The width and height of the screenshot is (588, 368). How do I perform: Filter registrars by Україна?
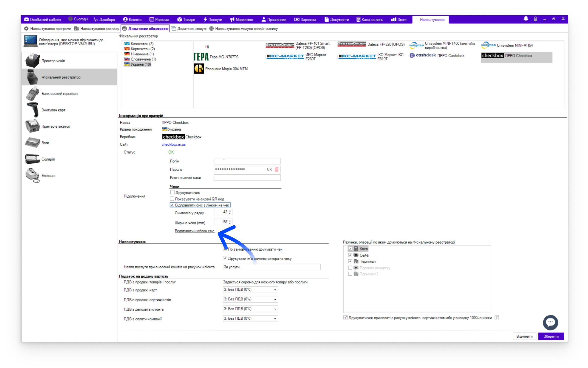(138, 64)
